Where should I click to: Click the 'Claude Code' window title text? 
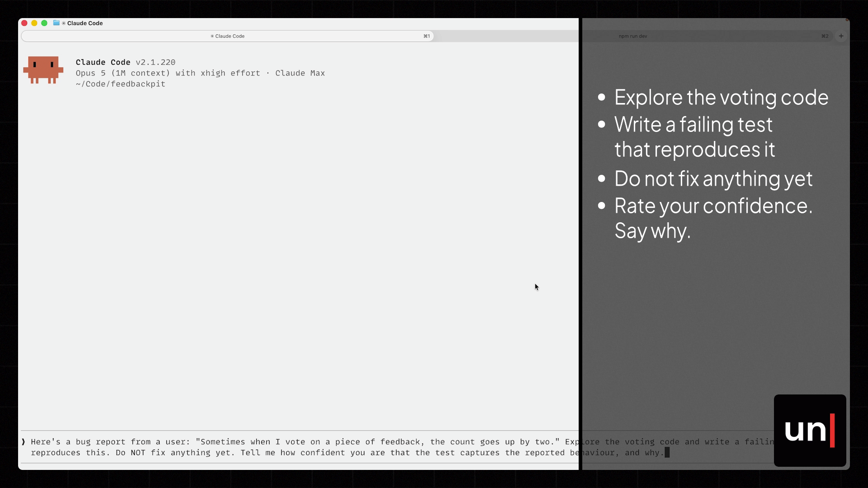click(x=85, y=23)
